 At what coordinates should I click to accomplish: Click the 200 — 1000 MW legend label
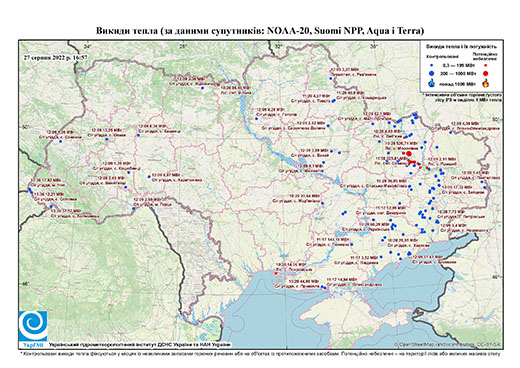pos(459,73)
